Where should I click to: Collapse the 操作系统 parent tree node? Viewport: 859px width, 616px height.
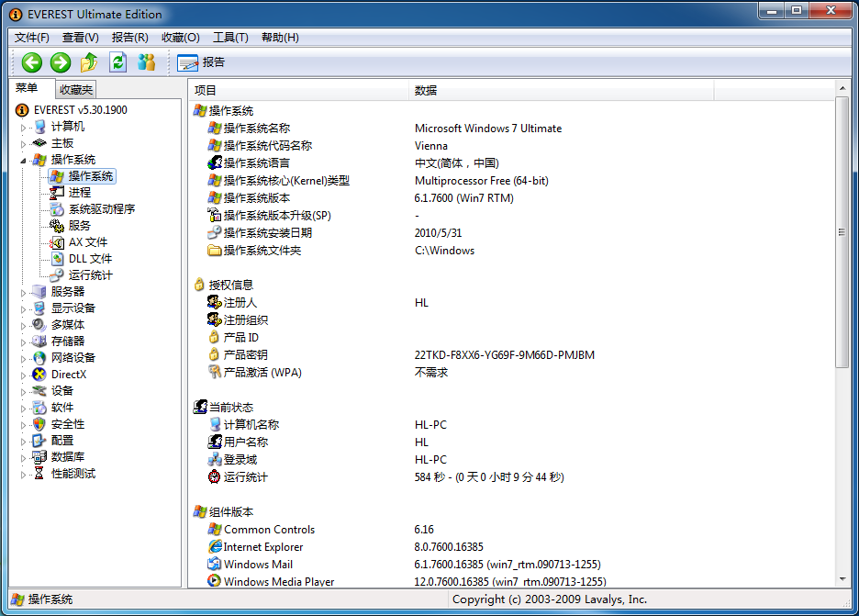(23, 161)
